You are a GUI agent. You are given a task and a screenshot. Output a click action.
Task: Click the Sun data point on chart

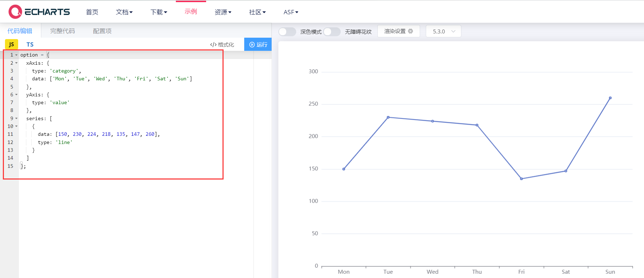(610, 98)
